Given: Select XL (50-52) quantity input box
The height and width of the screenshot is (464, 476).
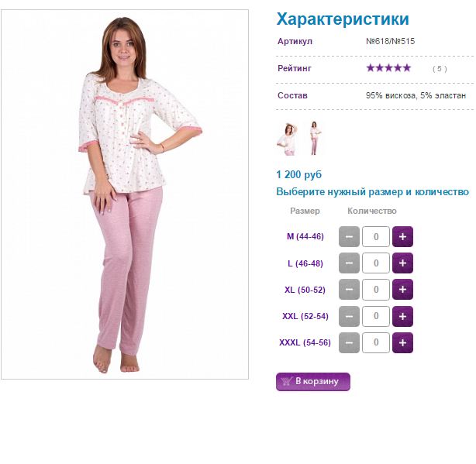Looking at the screenshot, I should coord(376,290).
